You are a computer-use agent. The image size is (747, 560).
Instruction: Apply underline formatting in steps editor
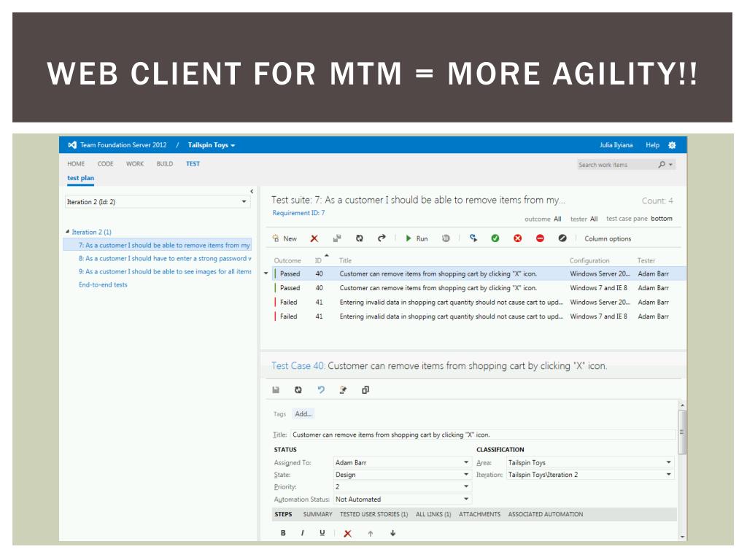pos(322,533)
